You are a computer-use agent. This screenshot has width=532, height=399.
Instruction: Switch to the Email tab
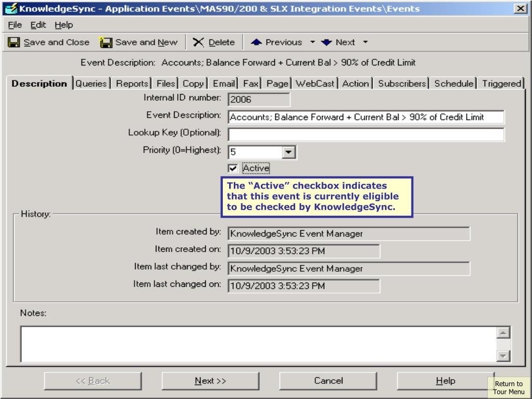point(224,84)
